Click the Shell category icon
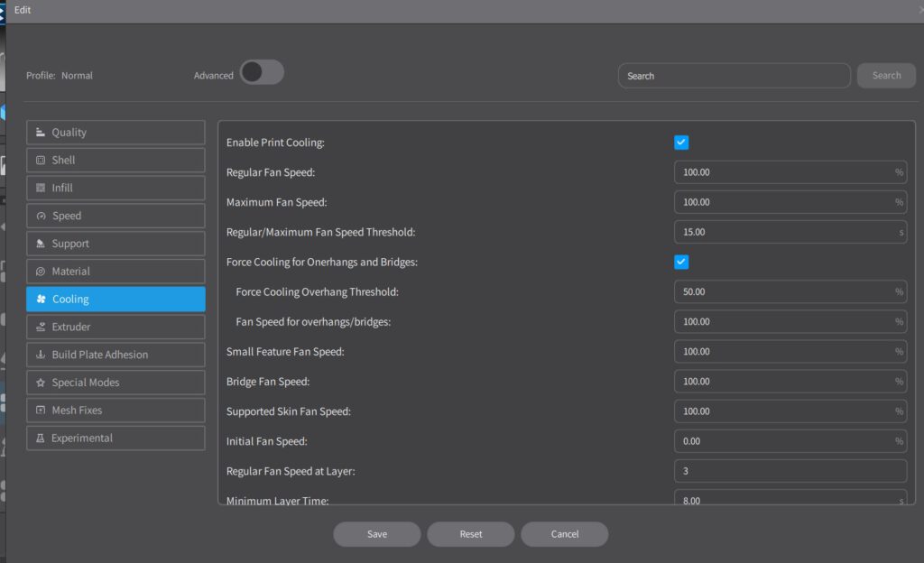 pos(41,161)
